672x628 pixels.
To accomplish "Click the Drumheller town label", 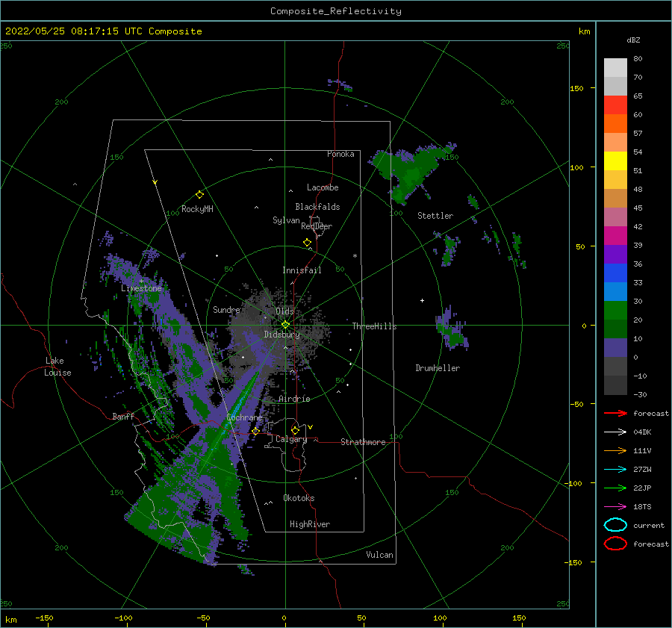I will pyautogui.click(x=437, y=368).
